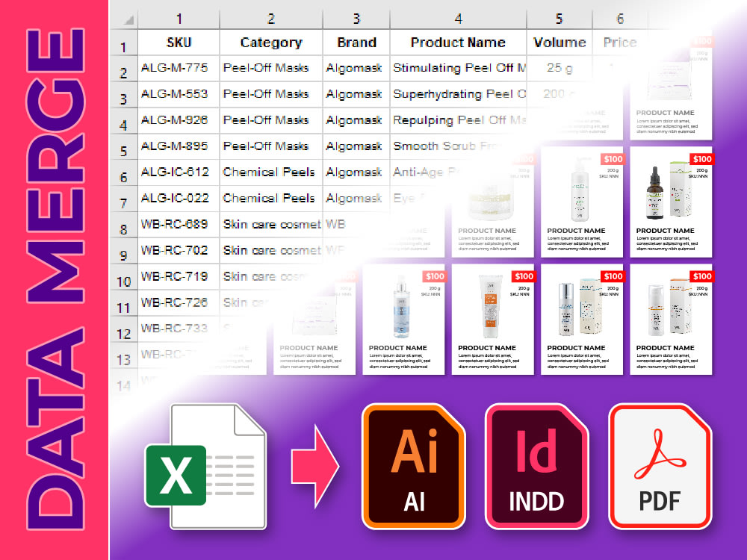Click the green $100 badge on the dropper card
Image resolution: width=747 pixels, height=560 pixels.
click(701, 159)
